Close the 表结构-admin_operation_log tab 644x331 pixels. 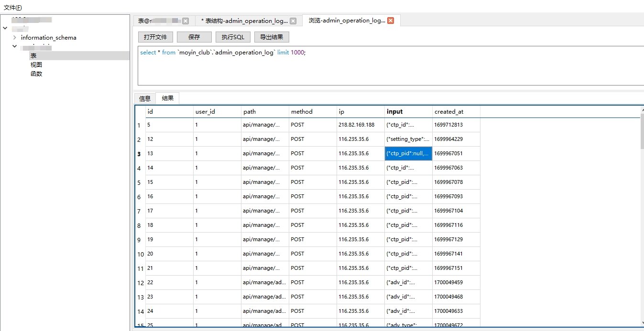coord(293,21)
